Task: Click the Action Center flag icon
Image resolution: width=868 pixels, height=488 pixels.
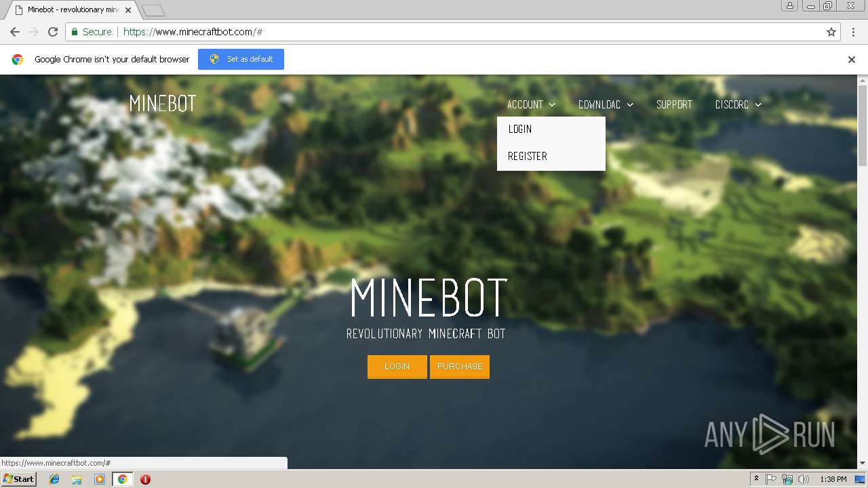Action: tap(771, 479)
